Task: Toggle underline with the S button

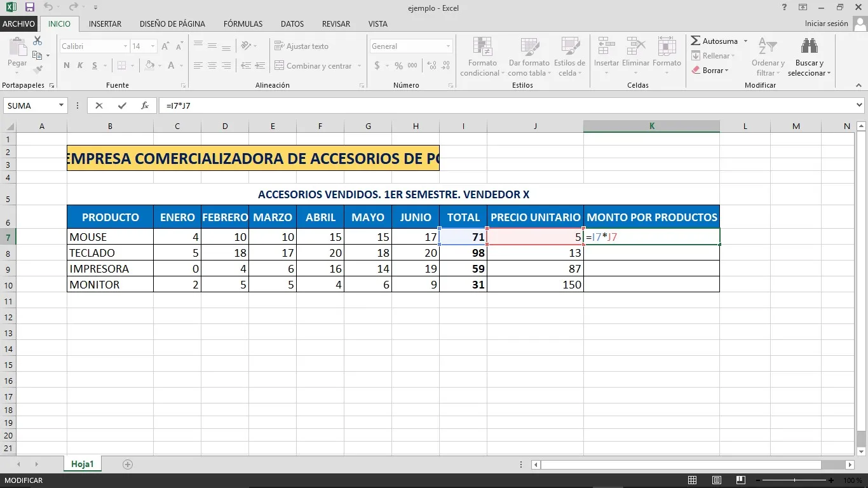Action: click(x=95, y=65)
